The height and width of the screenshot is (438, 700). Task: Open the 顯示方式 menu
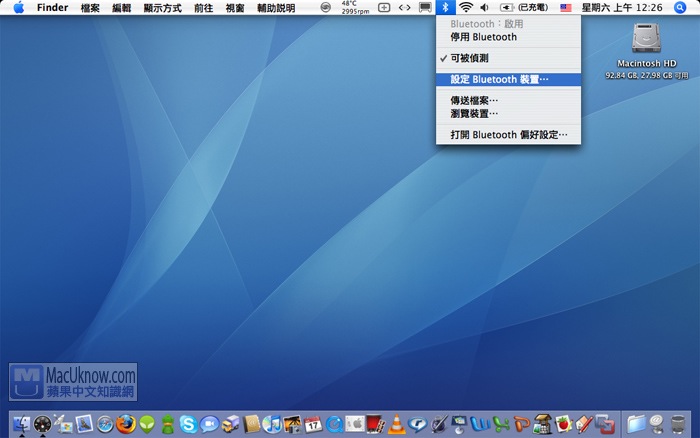click(x=162, y=8)
